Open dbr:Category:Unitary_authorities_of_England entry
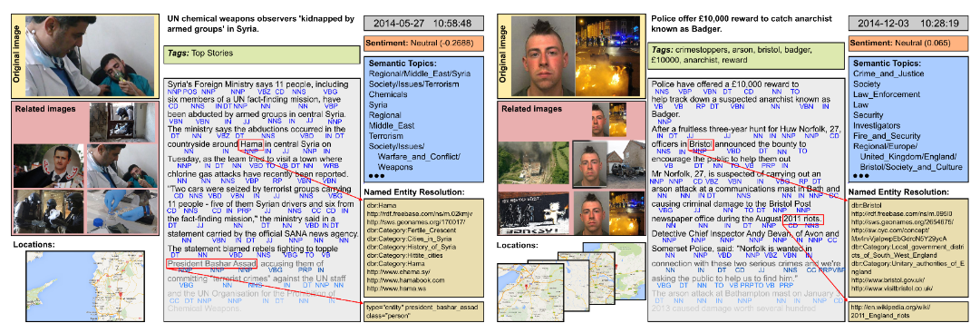This screenshot has width=980, height=333. (x=908, y=268)
